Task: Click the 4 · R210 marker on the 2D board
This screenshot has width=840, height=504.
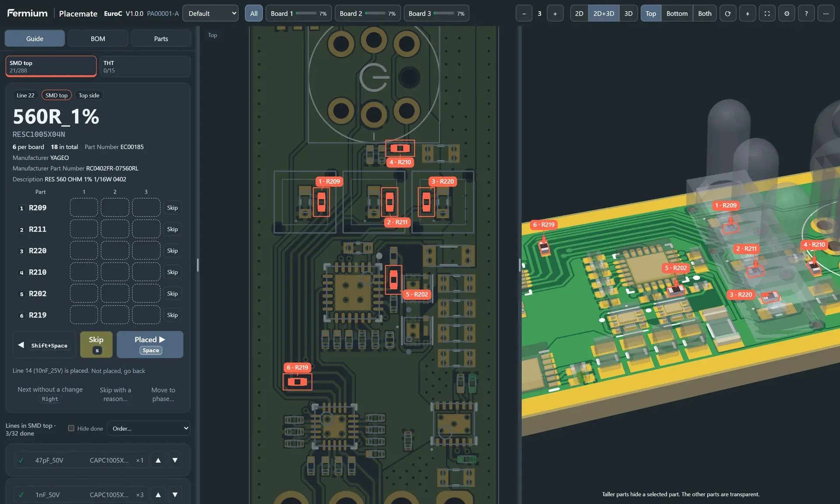Action: [400, 162]
